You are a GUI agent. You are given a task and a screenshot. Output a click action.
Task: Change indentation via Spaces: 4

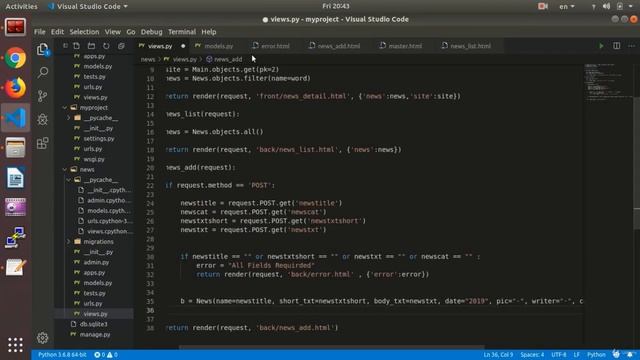pyautogui.click(x=532, y=355)
